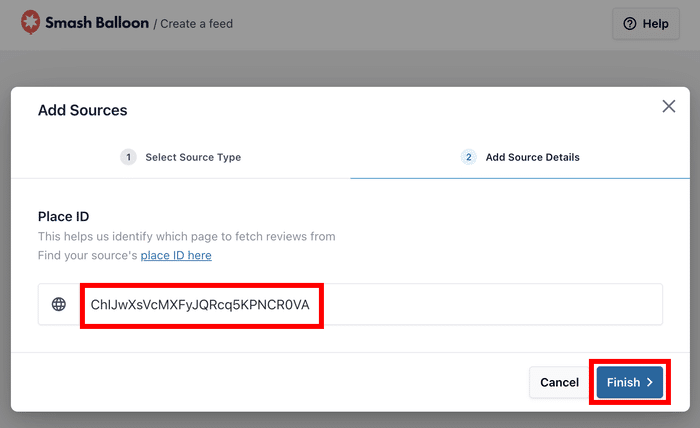The width and height of the screenshot is (700, 428).
Task: Click the step 1 number circle
Action: [x=128, y=157]
